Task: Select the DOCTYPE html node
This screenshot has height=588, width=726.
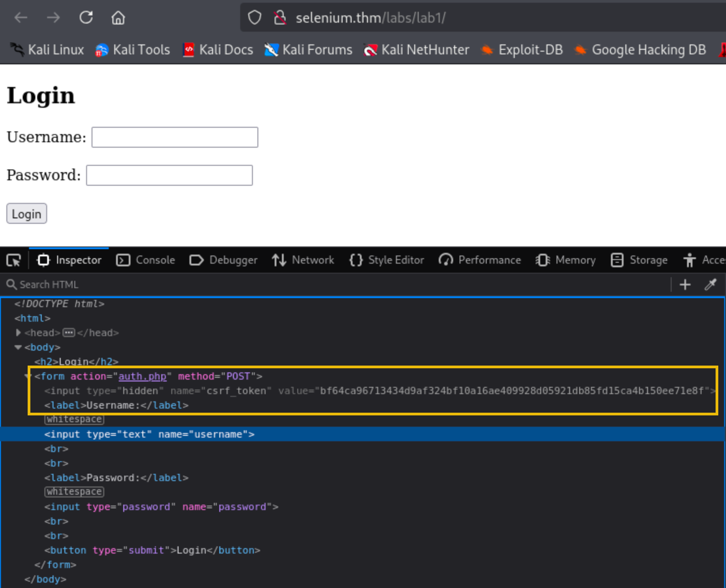Action: pyautogui.click(x=59, y=304)
